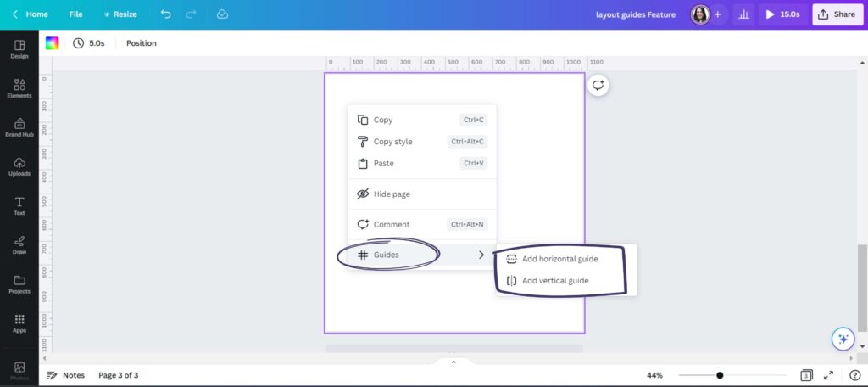
Task: Open the Apps panel
Action: (x=19, y=324)
